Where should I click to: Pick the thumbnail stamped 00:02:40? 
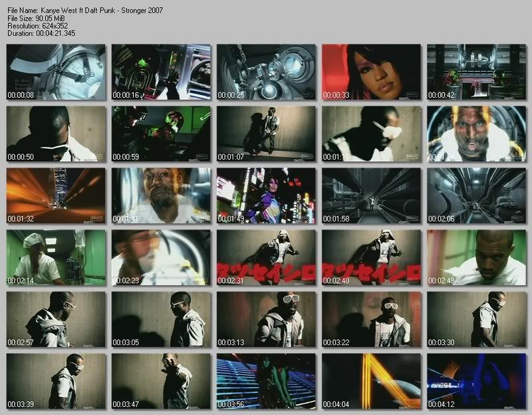372,257
